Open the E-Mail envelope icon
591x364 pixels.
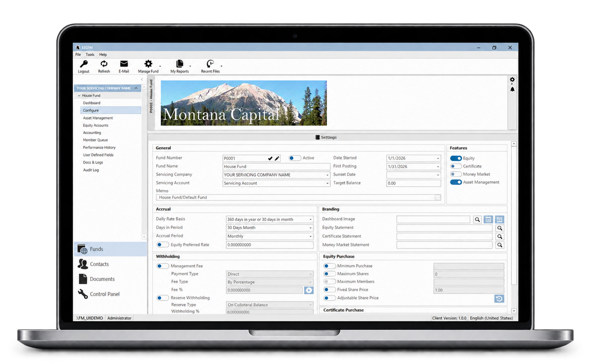point(124,64)
